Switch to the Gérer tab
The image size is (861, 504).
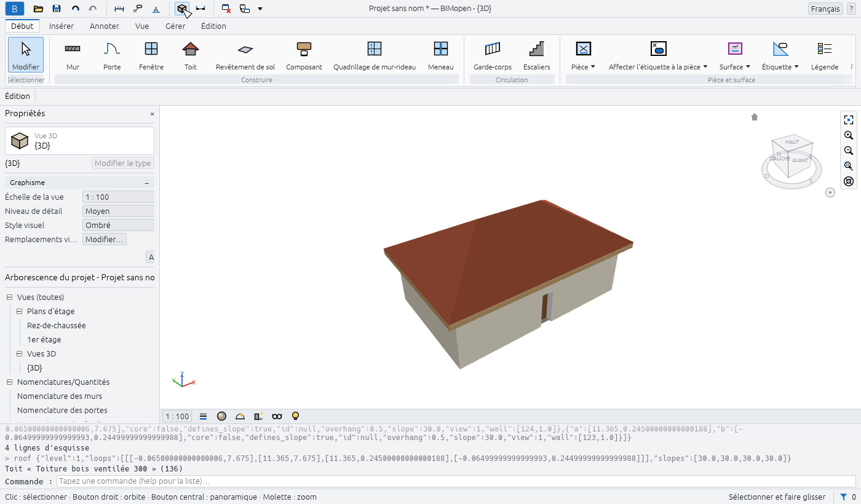point(175,26)
